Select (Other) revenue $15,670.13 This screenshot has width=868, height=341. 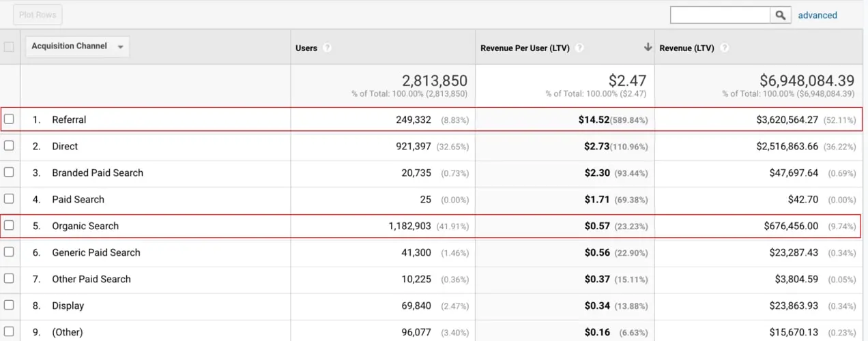(794, 332)
